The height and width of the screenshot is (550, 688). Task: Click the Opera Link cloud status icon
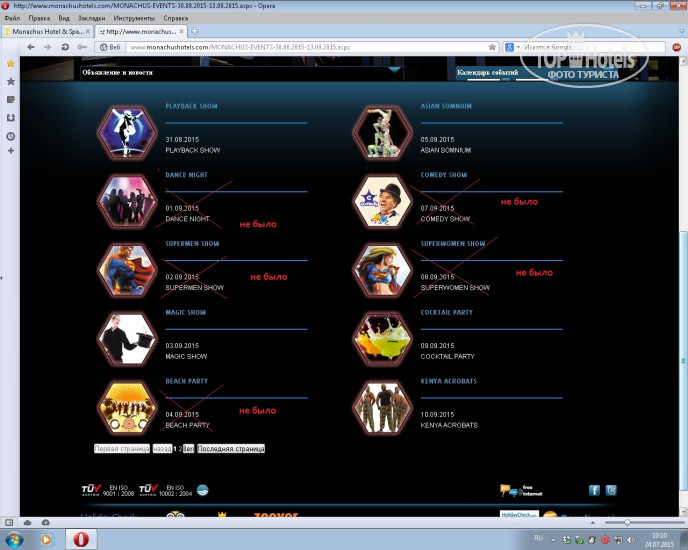(x=27, y=522)
